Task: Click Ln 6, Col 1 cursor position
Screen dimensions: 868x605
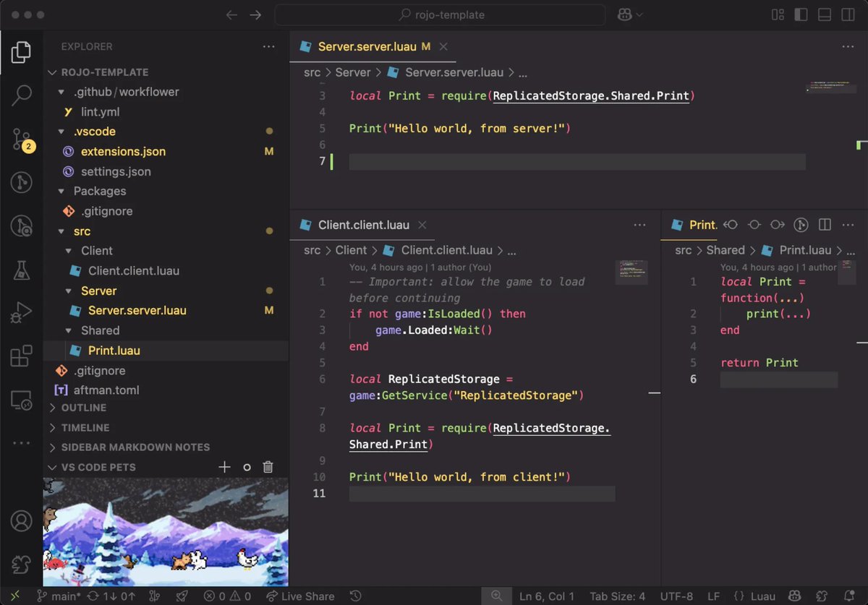Action: (x=547, y=596)
